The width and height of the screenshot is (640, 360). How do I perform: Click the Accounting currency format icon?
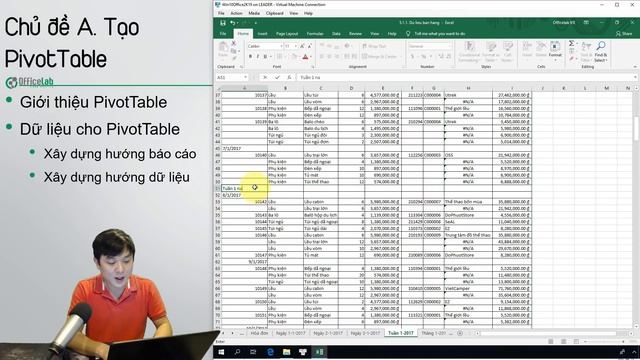tap(413, 56)
